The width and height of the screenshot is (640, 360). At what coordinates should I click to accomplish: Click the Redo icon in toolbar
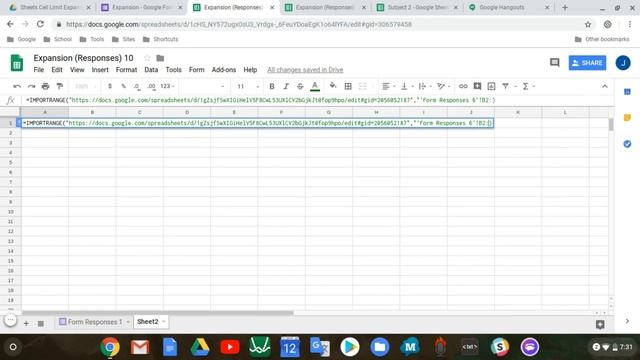coord(31,86)
